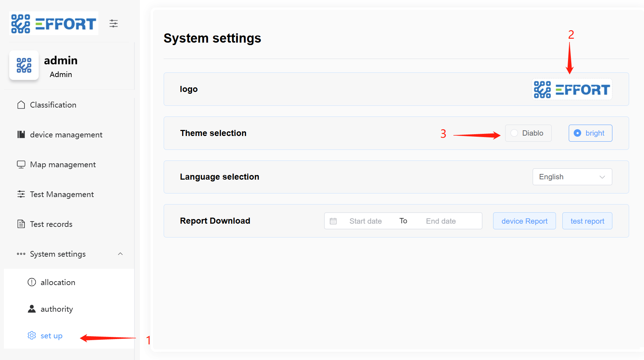
Task: Select the Diablo theme radio button
Action: pos(514,133)
